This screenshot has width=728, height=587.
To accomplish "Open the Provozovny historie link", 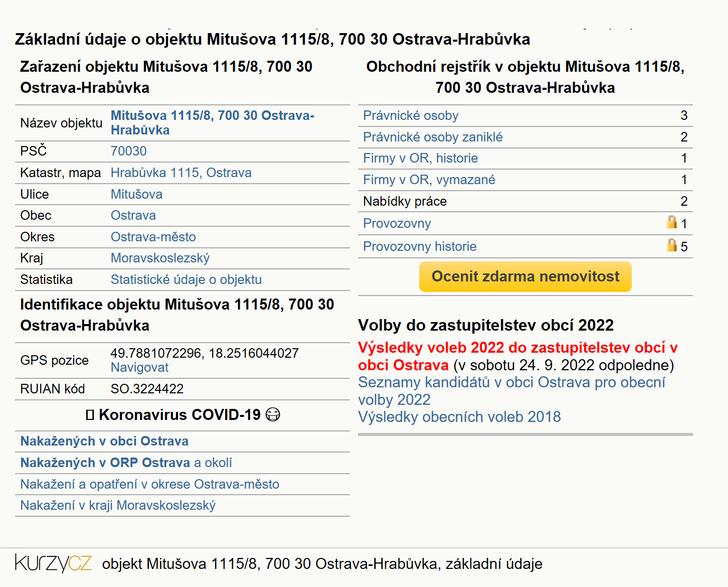I will click(420, 247).
